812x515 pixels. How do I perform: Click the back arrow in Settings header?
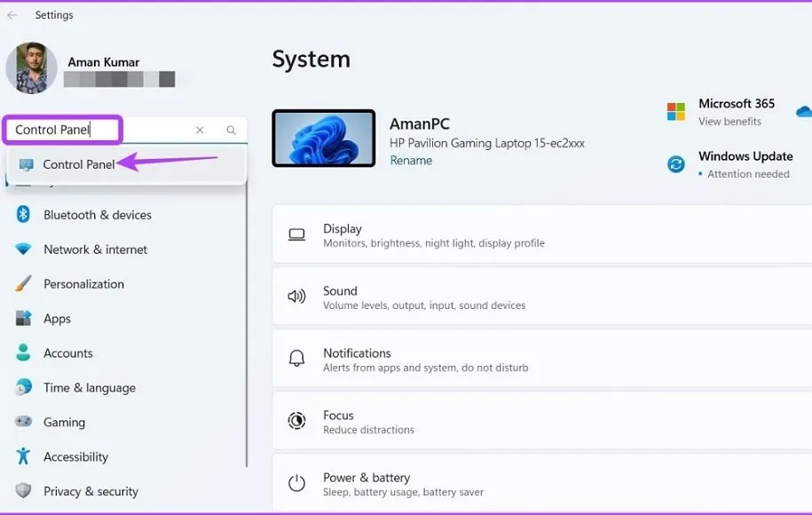point(12,15)
